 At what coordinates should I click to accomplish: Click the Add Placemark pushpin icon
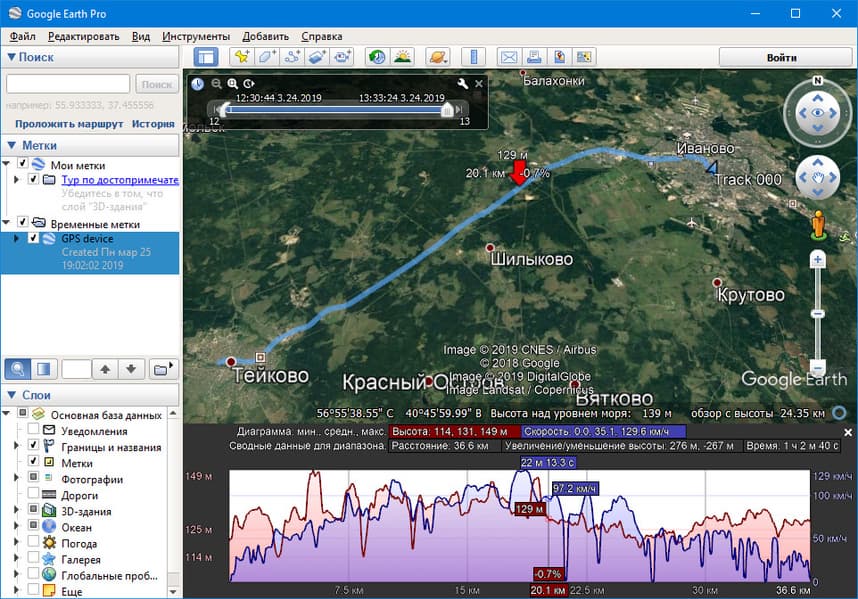[x=241, y=57]
